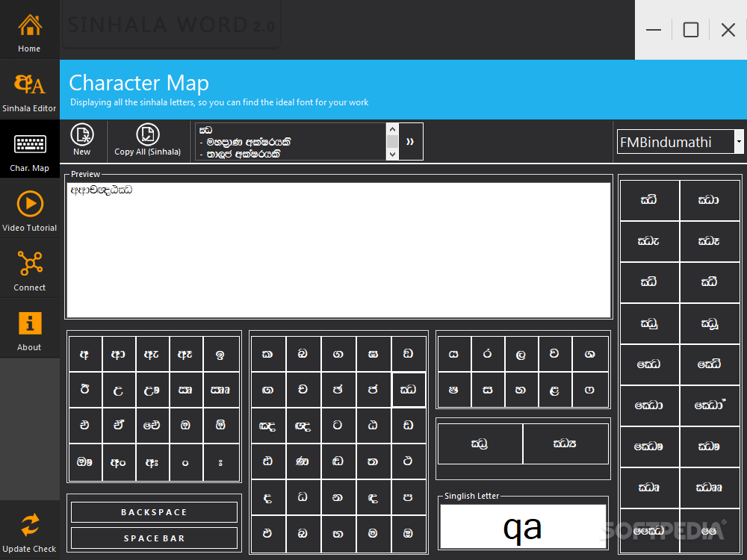747x560 pixels.
Task: Click the SPACE BAR button
Action: click(x=154, y=538)
